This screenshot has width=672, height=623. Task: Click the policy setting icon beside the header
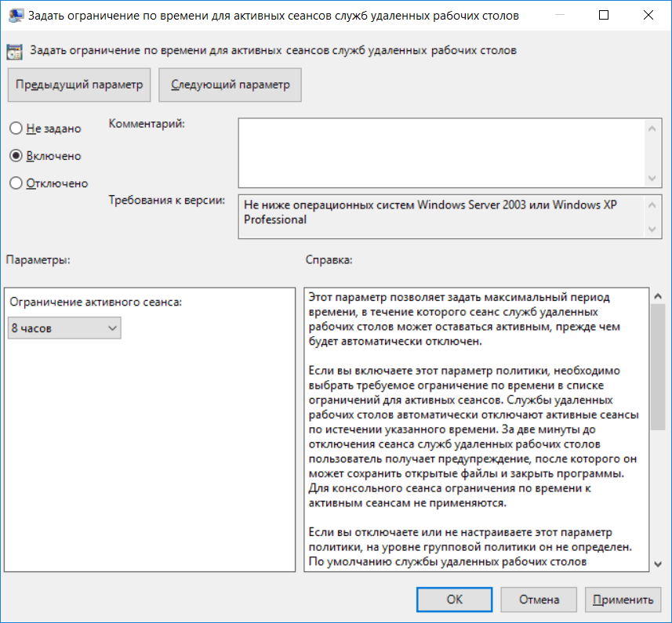pyautogui.click(x=14, y=52)
